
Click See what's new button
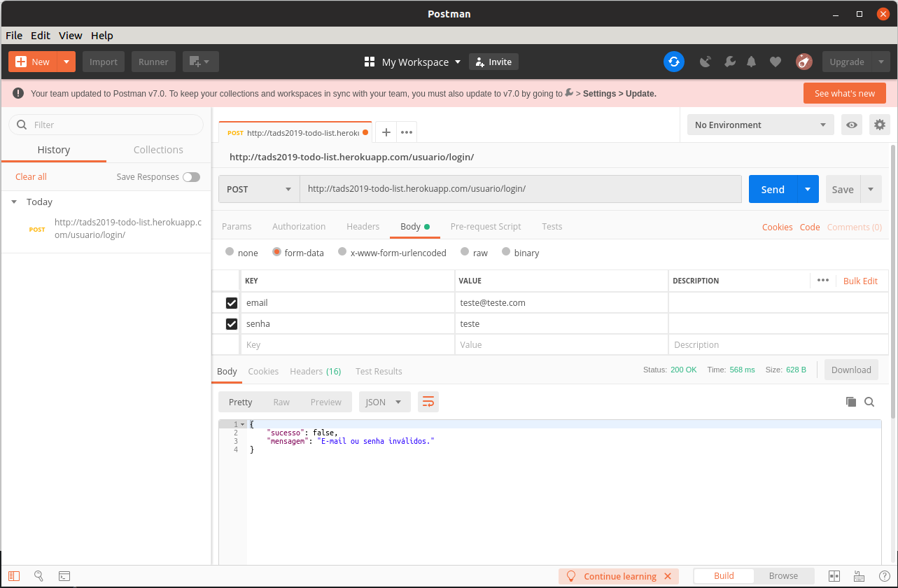click(x=845, y=93)
